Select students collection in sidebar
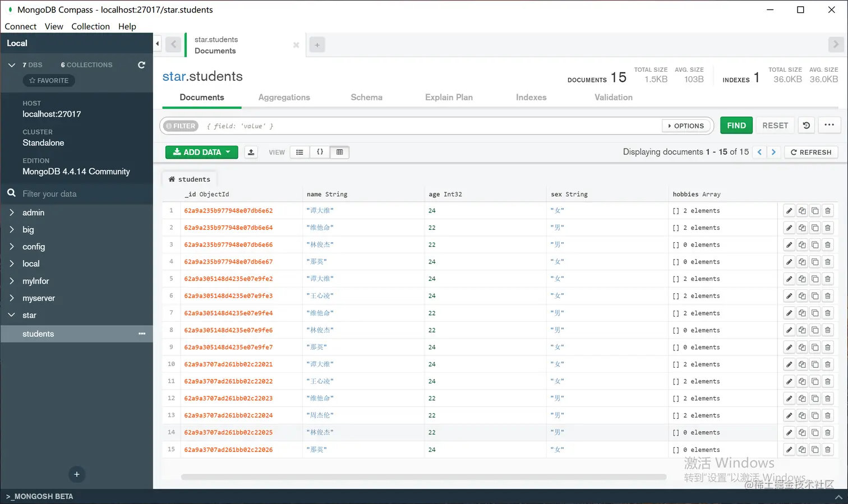This screenshot has height=504, width=848. tap(76, 334)
